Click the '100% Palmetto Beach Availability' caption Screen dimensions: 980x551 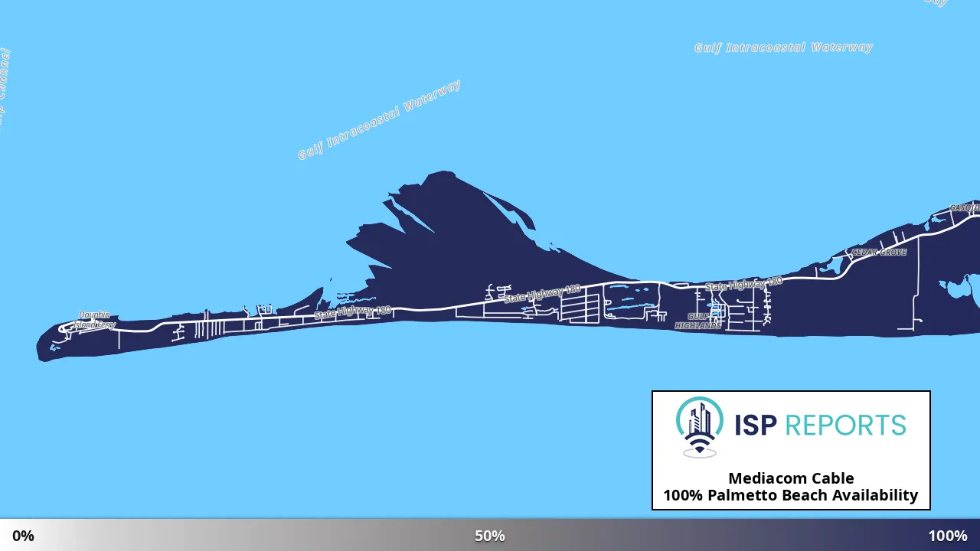(791, 495)
